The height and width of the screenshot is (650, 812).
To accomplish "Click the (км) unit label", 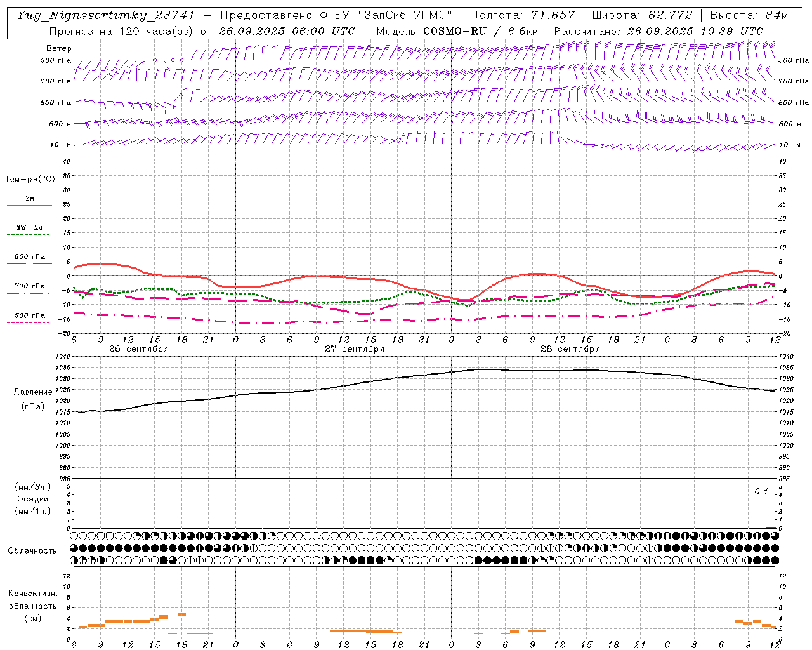I will click(32, 618).
